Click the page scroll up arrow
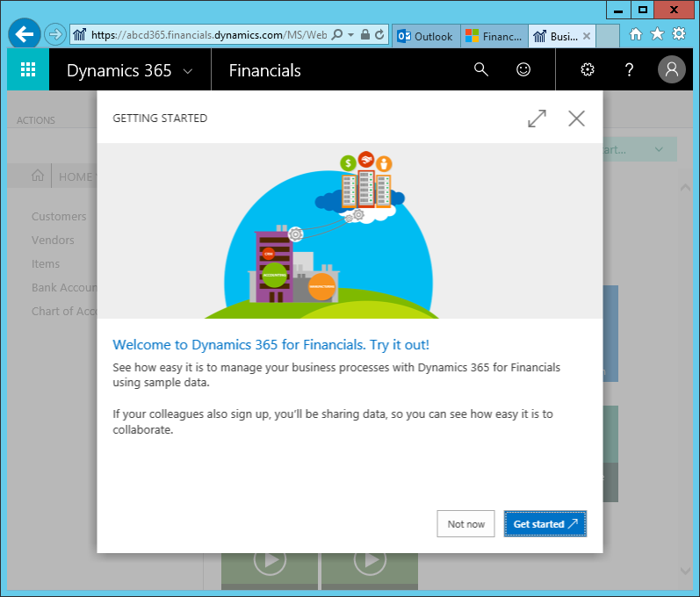The width and height of the screenshot is (700, 597). (x=685, y=188)
